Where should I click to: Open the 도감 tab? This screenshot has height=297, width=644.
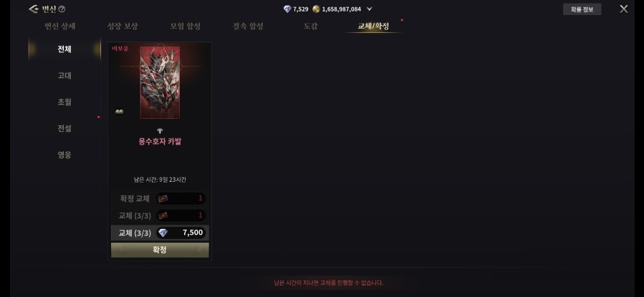[x=310, y=26]
